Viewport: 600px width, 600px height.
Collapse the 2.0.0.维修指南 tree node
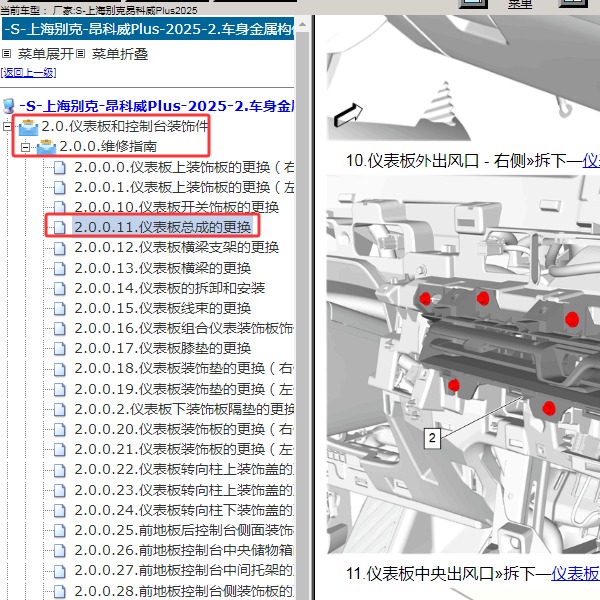pos(25,147)
